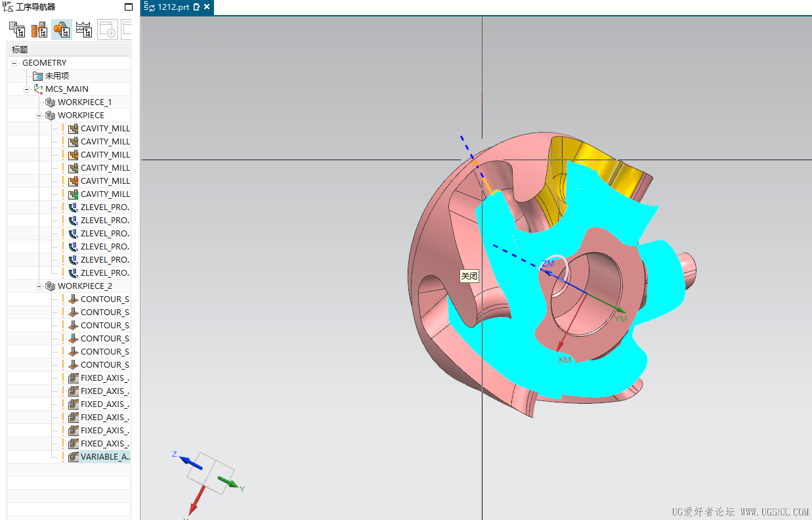This screenshot has width=812, height=520.
Task: Maximize the 工序导航器 panel
Action: click(x=128, y=7)
